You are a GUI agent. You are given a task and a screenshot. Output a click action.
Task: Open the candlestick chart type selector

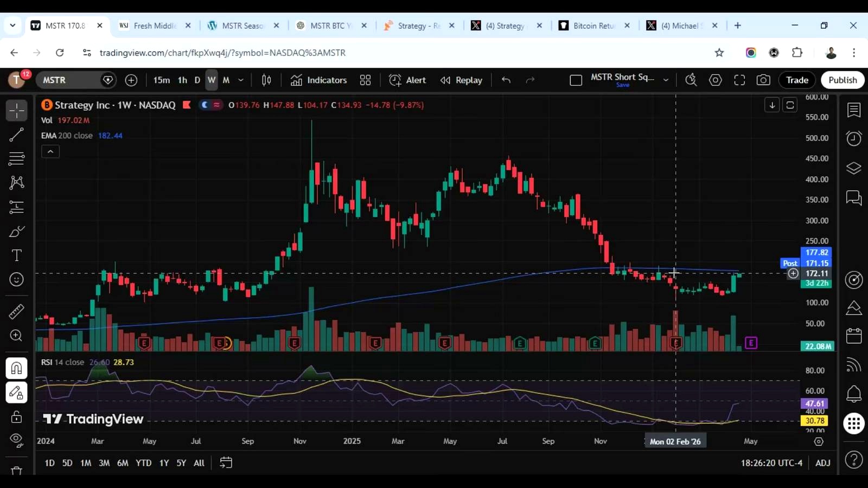pyautogui.click(x=266, y=80)
